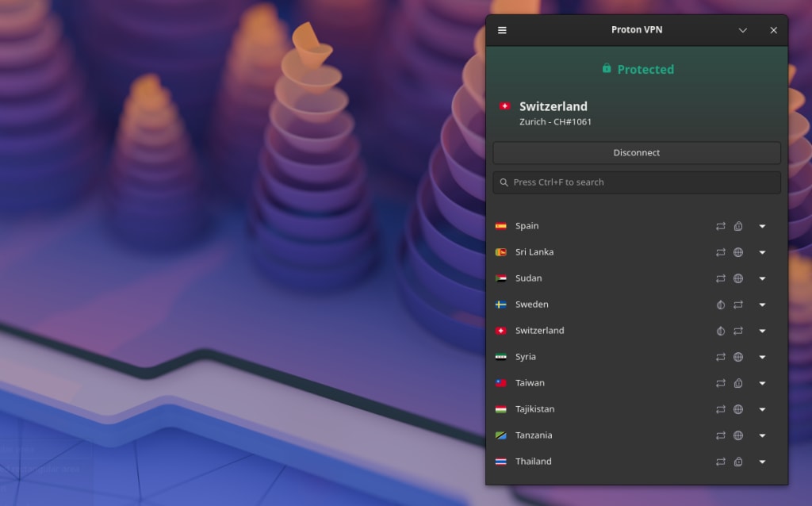Image resolution: width=812 pixels, height=506 pixels.
Task: Select Switzerland in the country list
Action: click(539, 331)
